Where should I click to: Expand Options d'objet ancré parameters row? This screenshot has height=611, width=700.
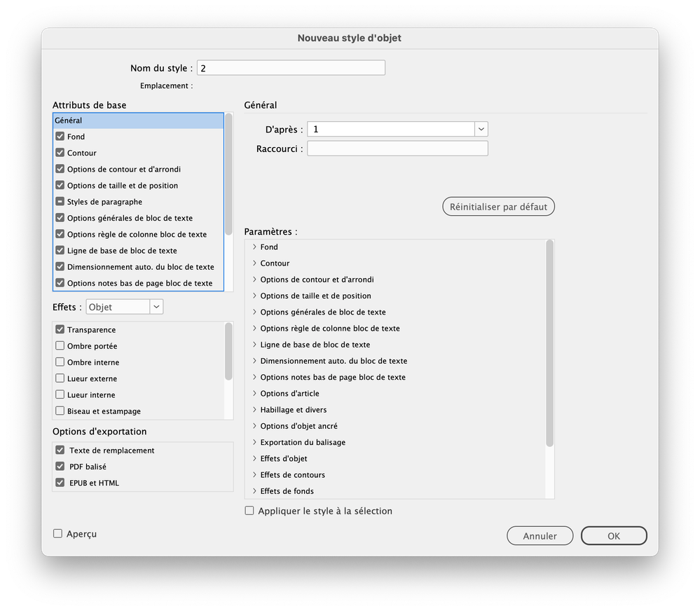pyautogui.click(x=254, y=426)
